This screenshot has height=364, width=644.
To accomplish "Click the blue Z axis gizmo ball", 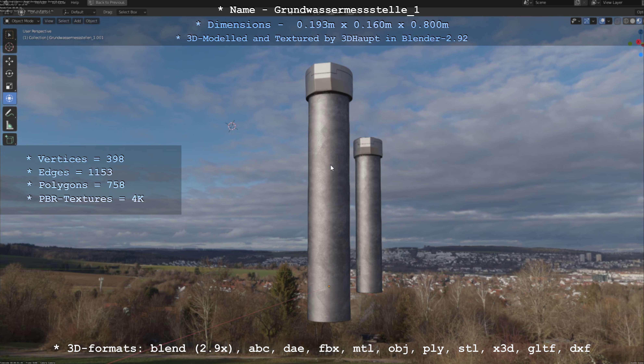I will 641,32.
